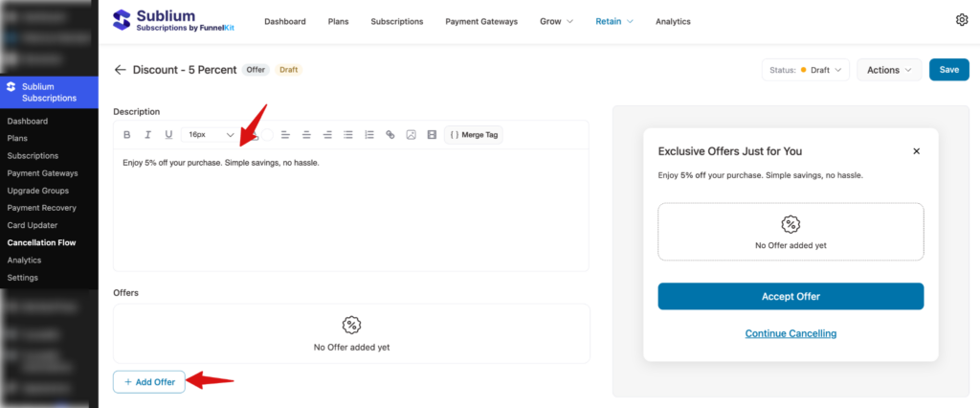Click the Continue Cancelling link
The width and height of the screenshot is (980, 408).
tap(791, 333)
